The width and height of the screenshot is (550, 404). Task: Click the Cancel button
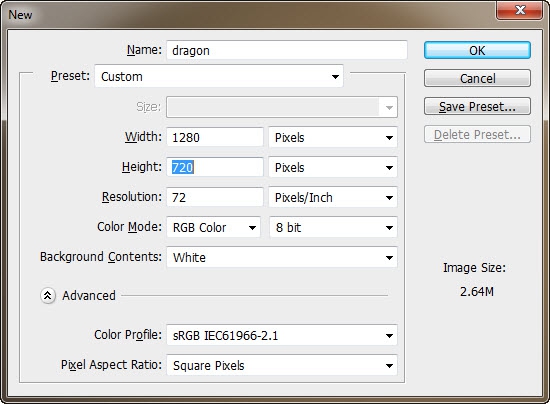(x=477, y=78)
